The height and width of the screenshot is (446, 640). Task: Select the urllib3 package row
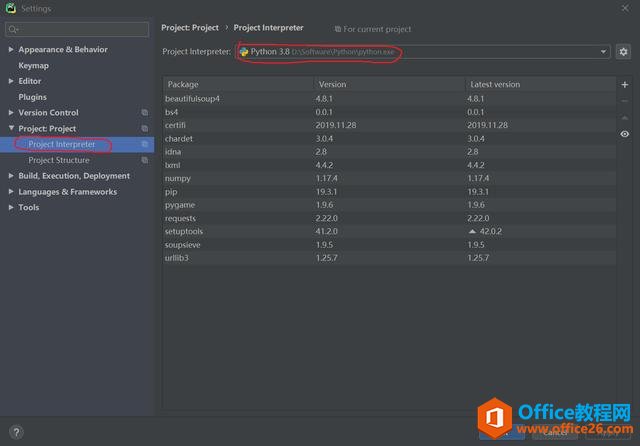coord(389,258)
